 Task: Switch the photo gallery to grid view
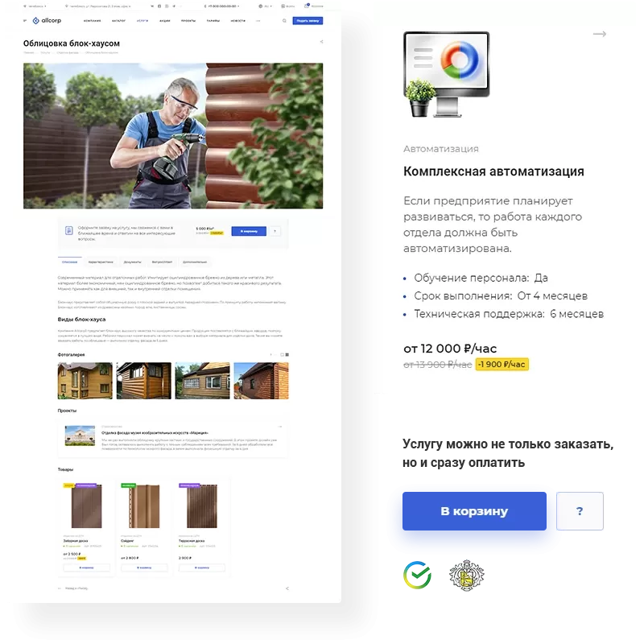click(287, 354)
